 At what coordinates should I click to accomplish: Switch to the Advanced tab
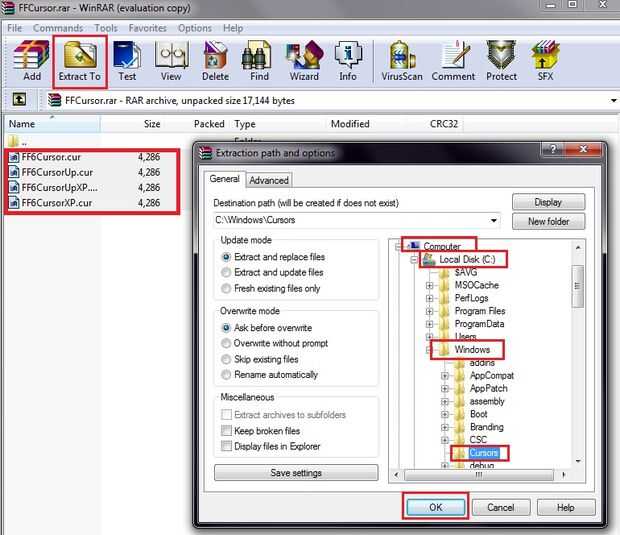(x=269, y=180)
